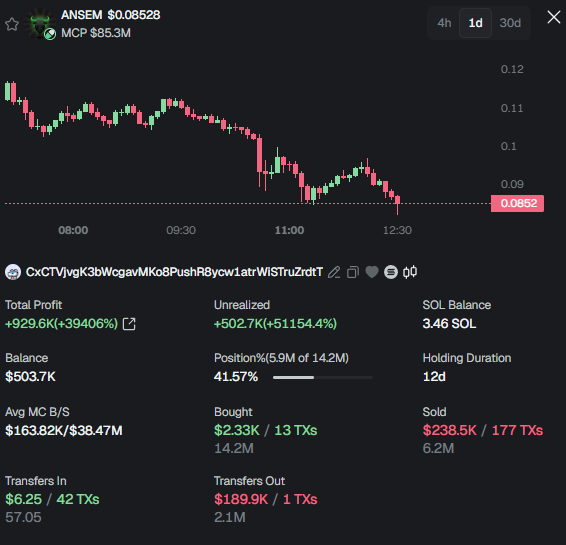Open wallet in Solscan explorer icon
This screenshot has height=545, width=566.
[x=391, y=272]
